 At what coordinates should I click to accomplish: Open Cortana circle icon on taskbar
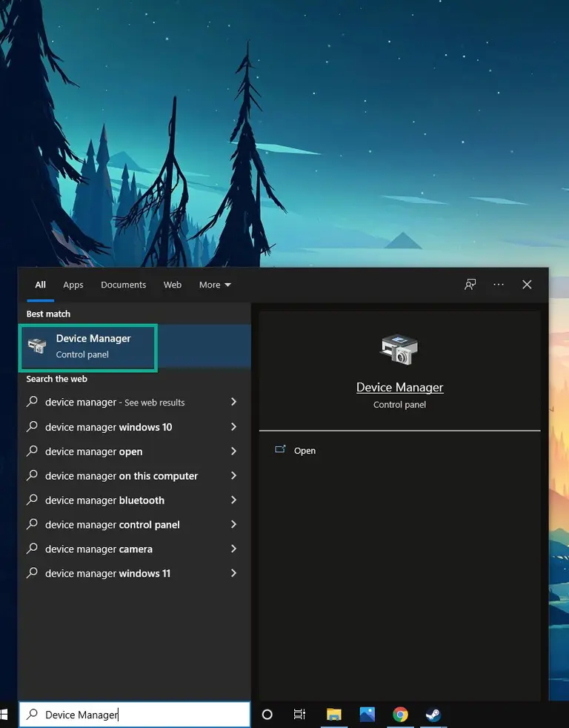point(267,715)
